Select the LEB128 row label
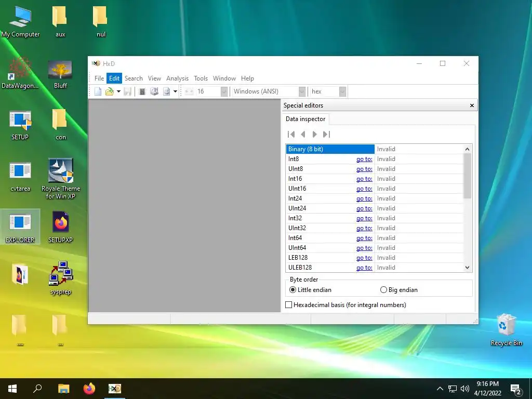Viewport: 532px width, 399px height. pyautogui.click(x=298, y=258)
